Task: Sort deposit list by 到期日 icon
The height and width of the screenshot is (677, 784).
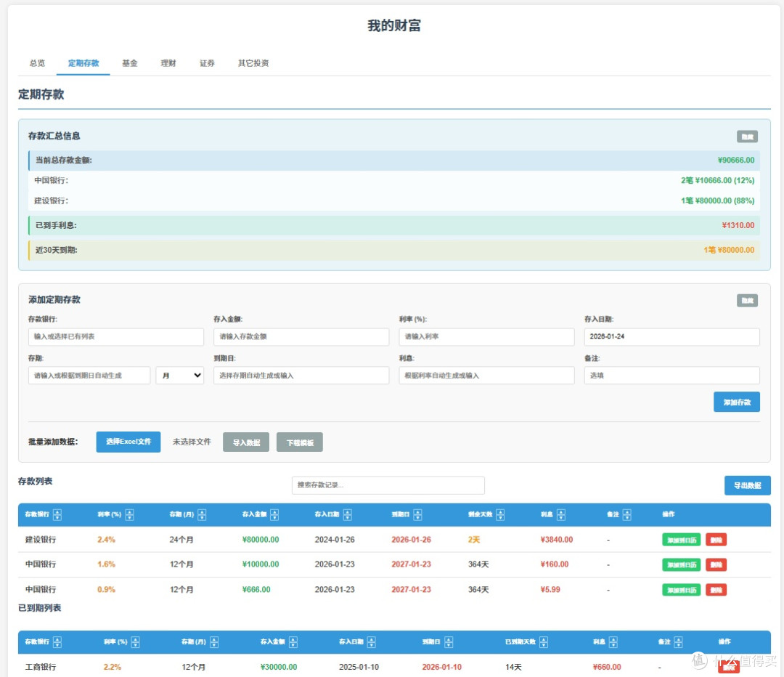Action: tap(418, 514)
